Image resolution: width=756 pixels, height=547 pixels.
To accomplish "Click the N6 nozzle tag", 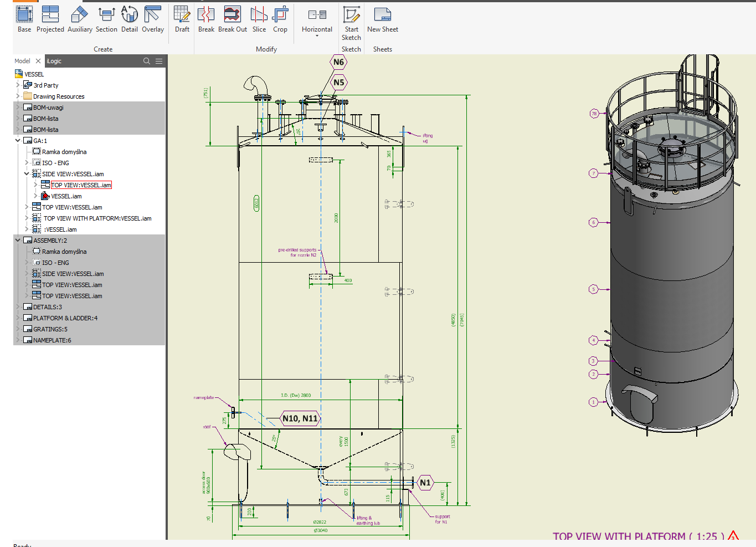I will click(x=338, y=62).
